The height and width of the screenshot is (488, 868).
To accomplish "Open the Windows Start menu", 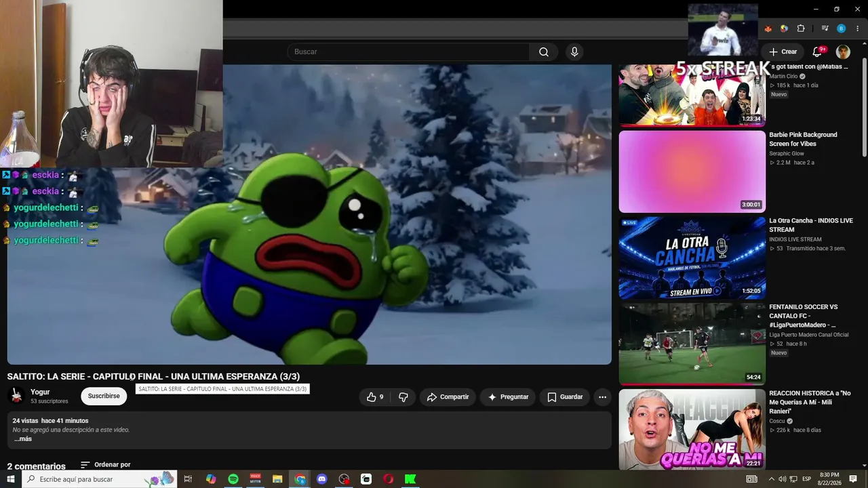I will coord(11,479).
